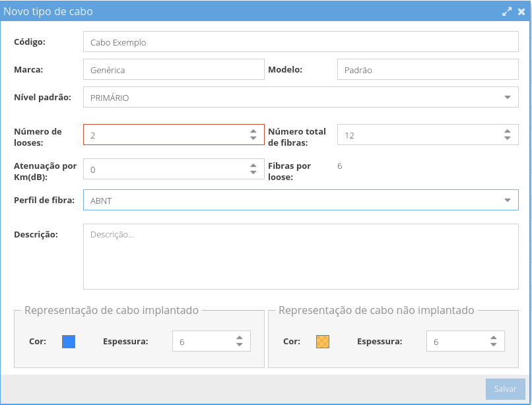Click the Salvar button
The width and height of the screenshot is (532, 405).
(x=505, y=389)
